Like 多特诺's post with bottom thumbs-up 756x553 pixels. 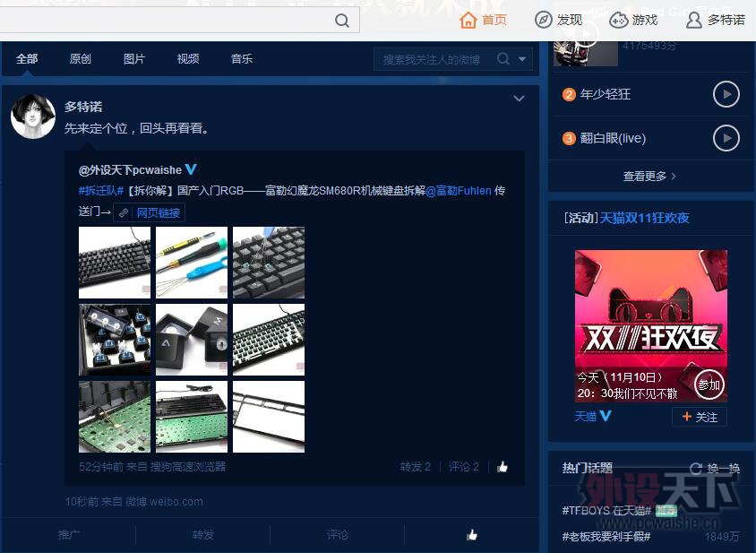(x=472, y=535)
